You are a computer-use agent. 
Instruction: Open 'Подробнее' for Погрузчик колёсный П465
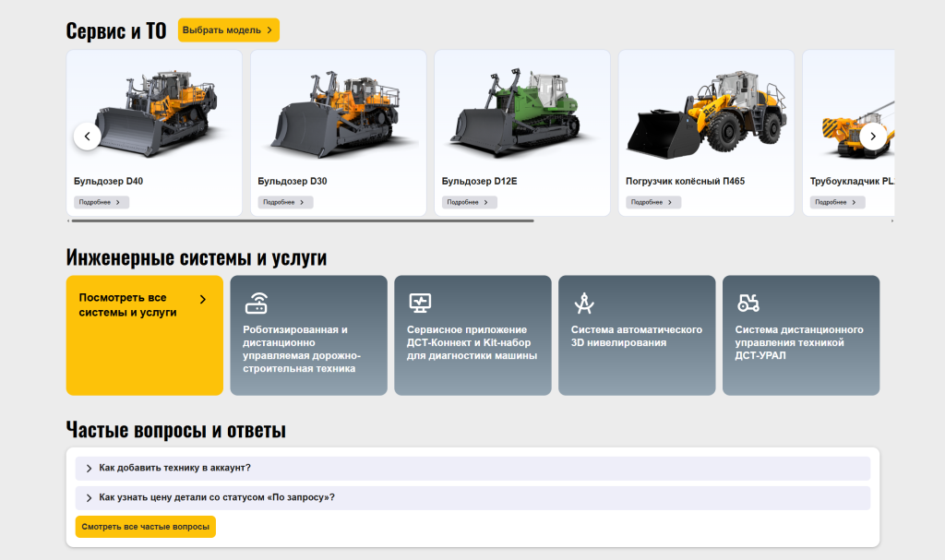653,203
